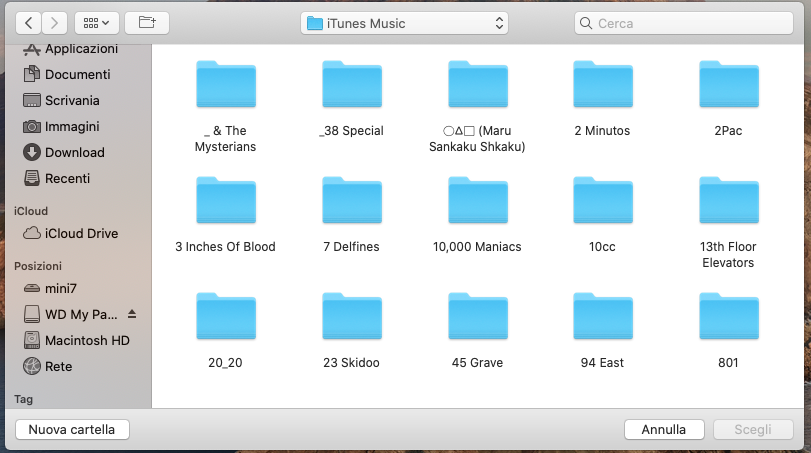Screen dimensions: 811x453
Task: Click the "7 Delfines" name label
Action: 351,247
